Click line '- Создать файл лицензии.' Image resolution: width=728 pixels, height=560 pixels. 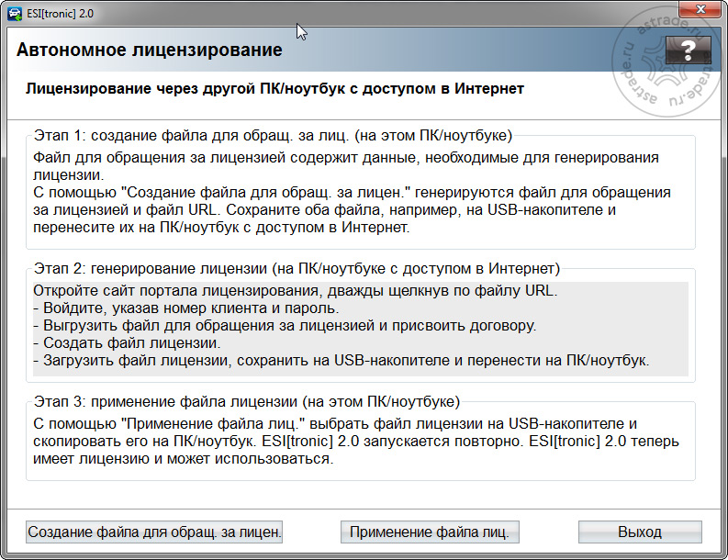[x=127, y=343]
